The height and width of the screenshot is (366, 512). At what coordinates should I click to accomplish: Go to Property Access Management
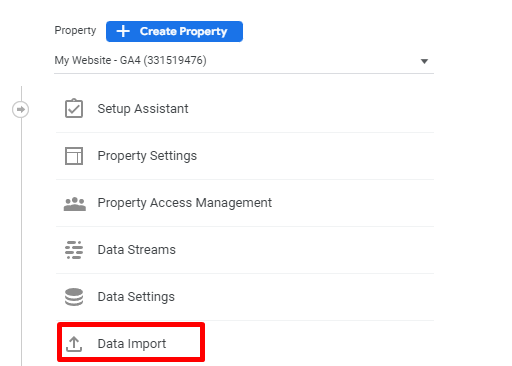245,203
